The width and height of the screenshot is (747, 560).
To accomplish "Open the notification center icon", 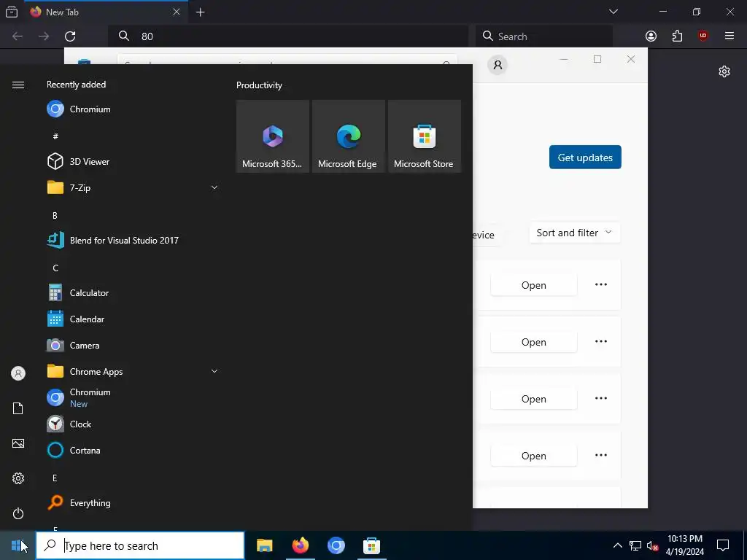I will (723, 545).
